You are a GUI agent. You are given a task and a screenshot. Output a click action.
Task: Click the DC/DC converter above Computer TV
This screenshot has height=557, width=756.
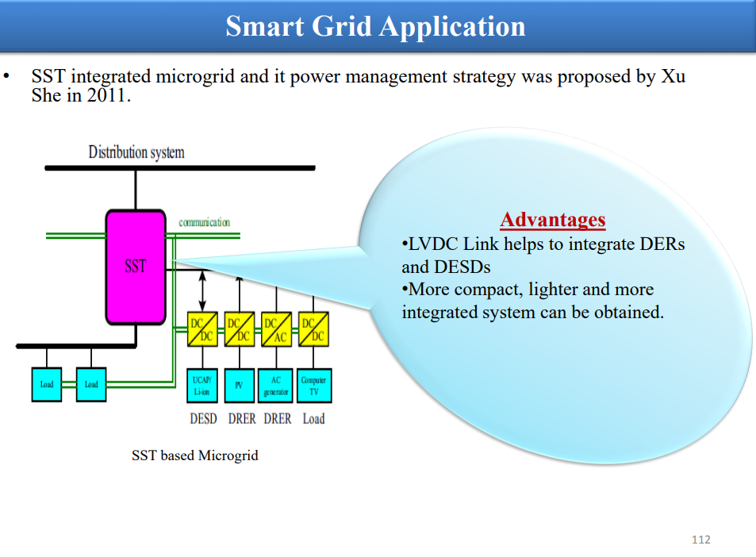click(313, 329)
